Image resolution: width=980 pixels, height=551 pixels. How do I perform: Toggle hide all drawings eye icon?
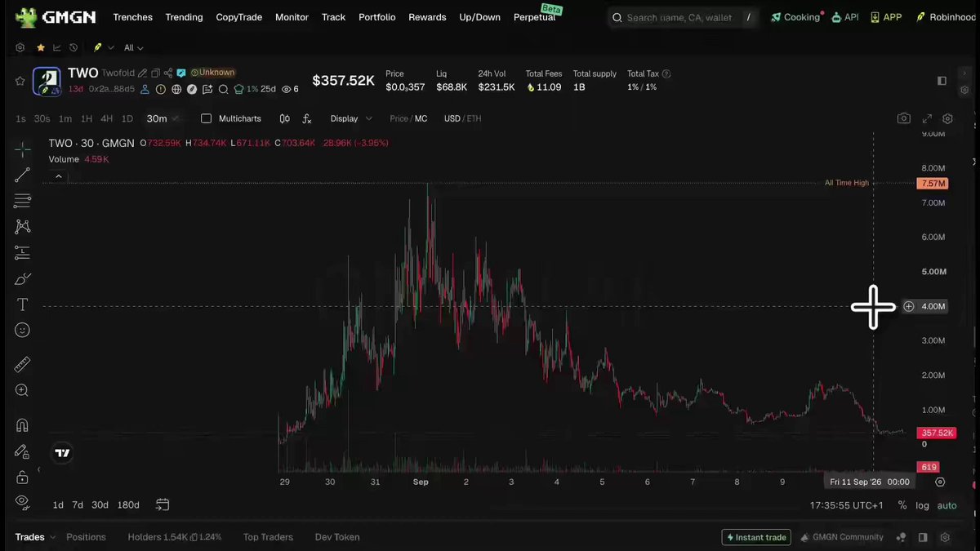tap(22, 501)
